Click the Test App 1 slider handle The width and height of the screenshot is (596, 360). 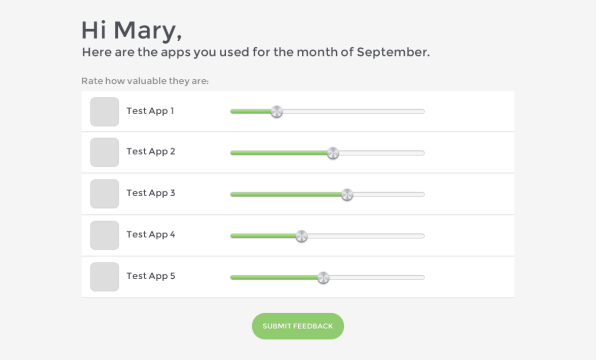pyautogui.click(x=277, y=112)
